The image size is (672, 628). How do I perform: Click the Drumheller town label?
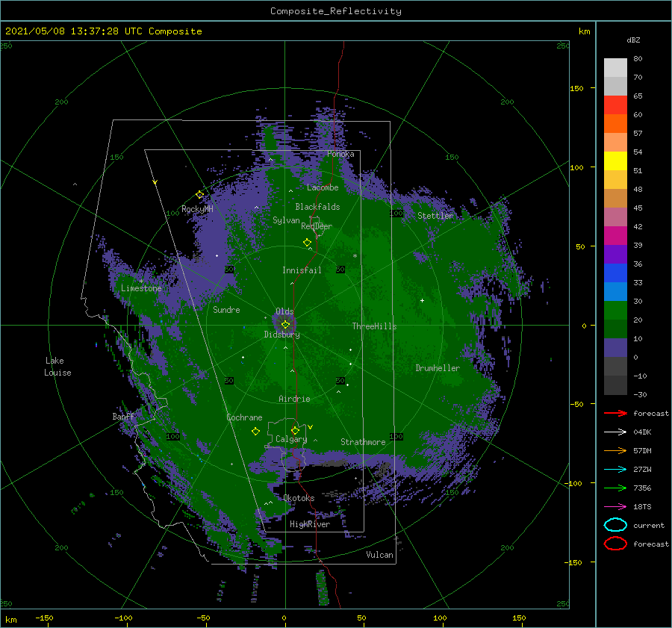[438, 368]
